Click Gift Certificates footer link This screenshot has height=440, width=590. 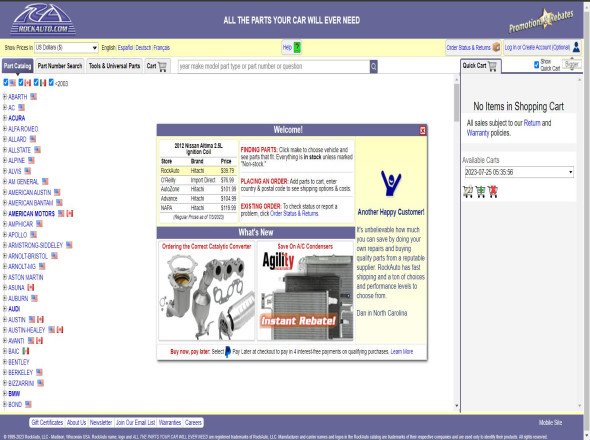coord(47,423)
